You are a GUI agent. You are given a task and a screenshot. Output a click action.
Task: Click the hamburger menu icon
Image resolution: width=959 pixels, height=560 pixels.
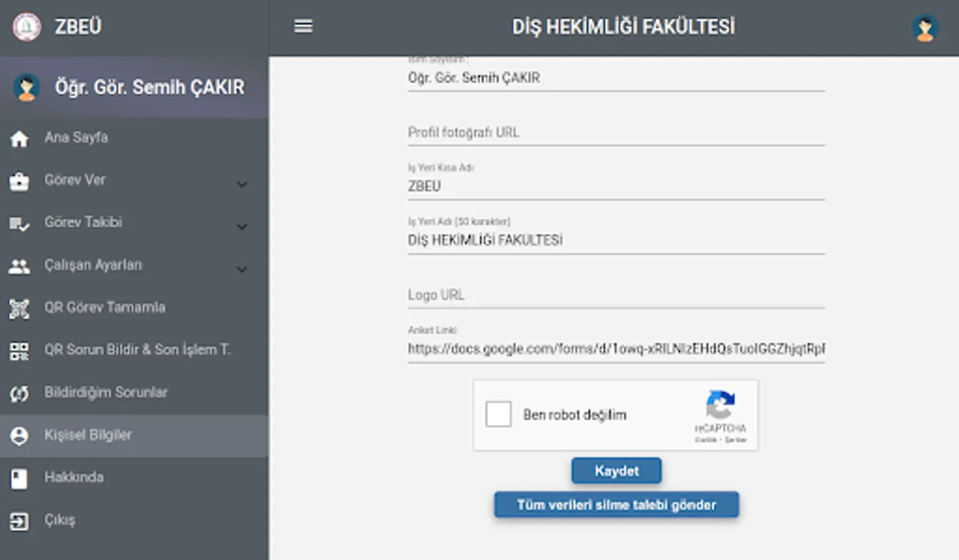(x=303, y=26)
